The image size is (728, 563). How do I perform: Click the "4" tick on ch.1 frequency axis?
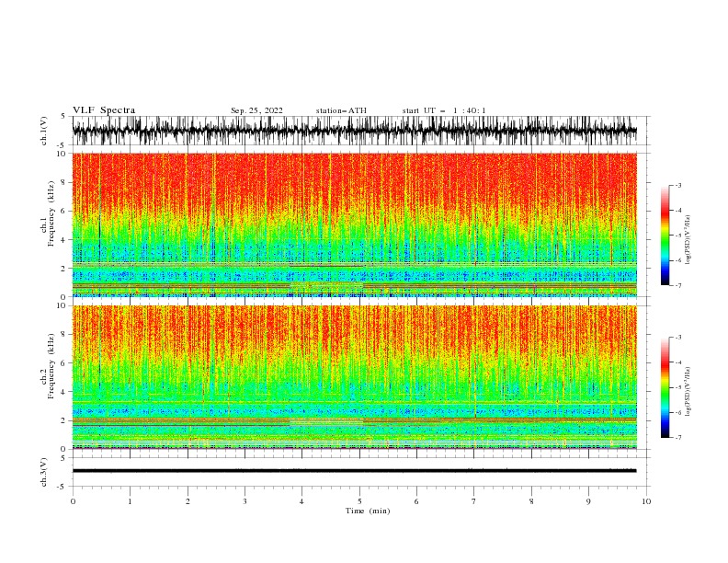[x=64, y=240]
